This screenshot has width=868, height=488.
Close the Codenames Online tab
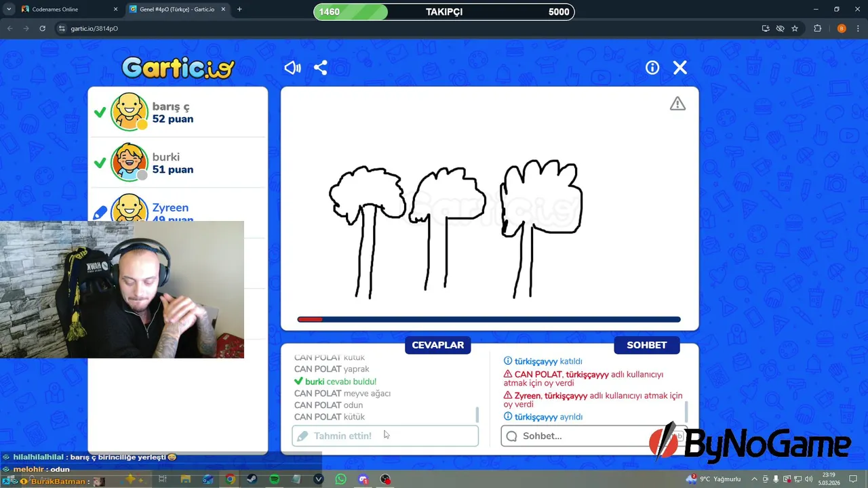coord(115,9)
